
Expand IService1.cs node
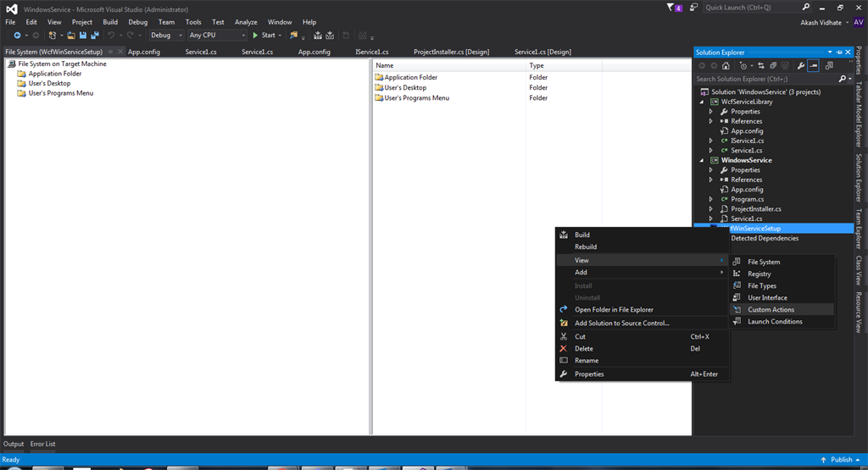tap(711, 141)
